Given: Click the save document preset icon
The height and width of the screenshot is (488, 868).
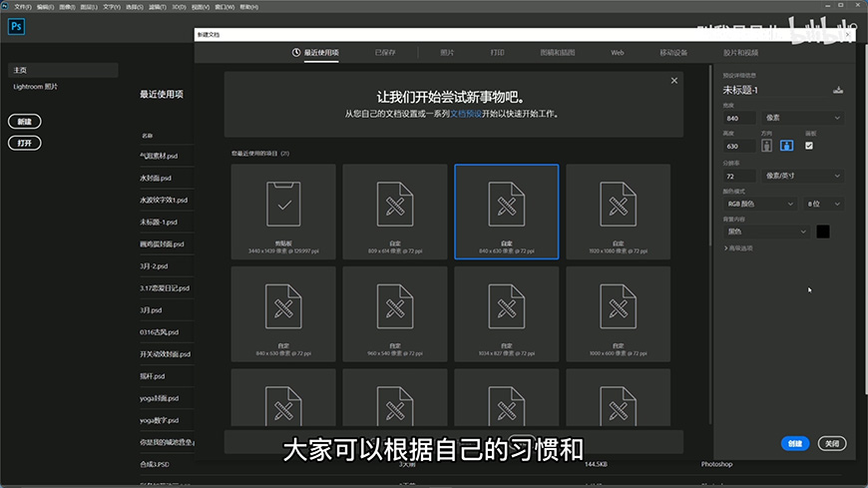Looking at the screenshot, I should click(838, 90).
